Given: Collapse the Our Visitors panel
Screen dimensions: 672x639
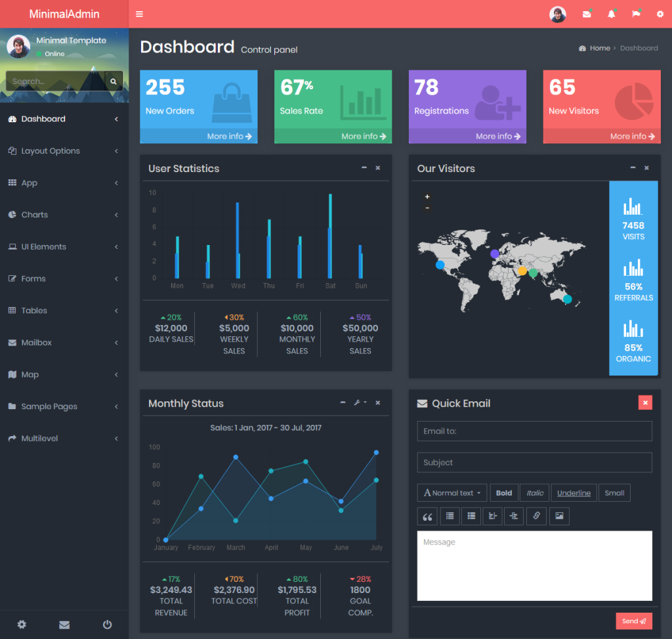Looking at the screenshot, I should [633, 167].
